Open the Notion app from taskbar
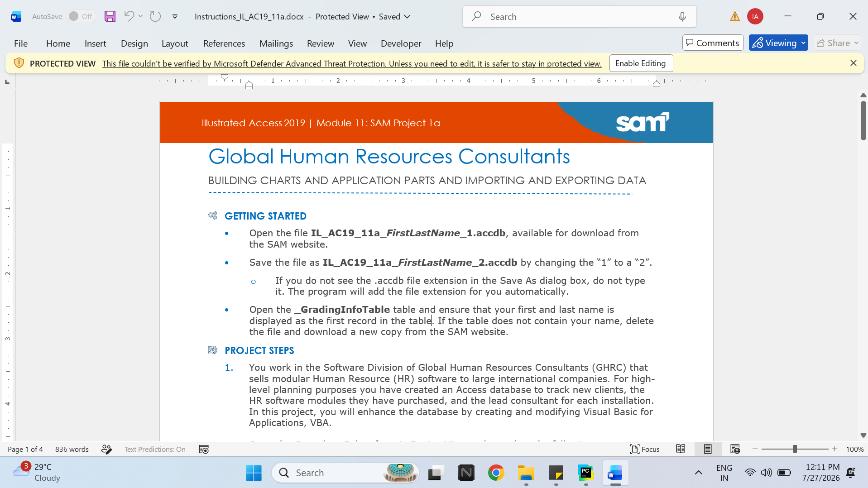Image resolution: width=868 pixels, height=488 pixels. coord(466,473)
